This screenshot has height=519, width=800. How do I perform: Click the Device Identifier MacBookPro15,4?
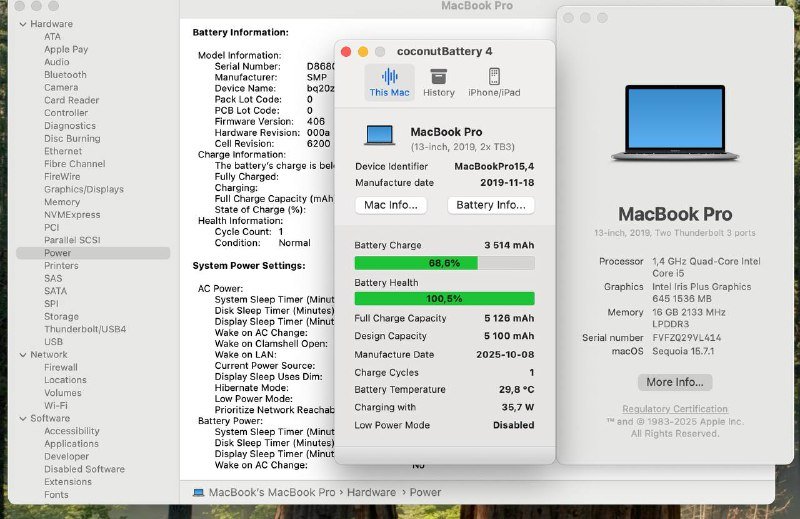(494, 166)
